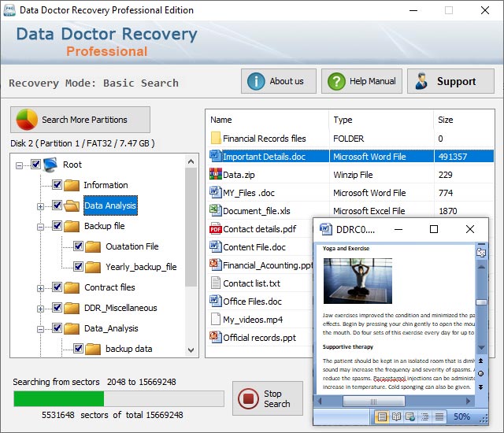Click the pie chart icon on Search More Partitions
The width and height of the screenshot is (504, 433).
(27, 120)
